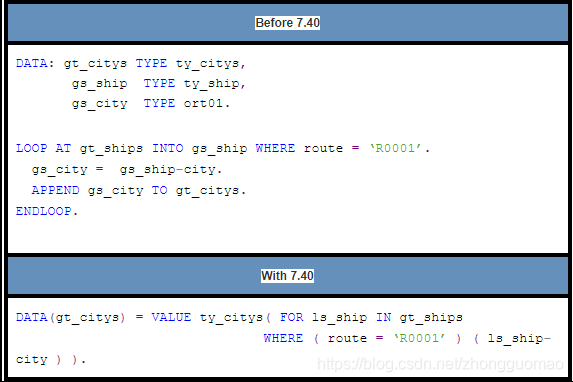
Task: Click the 'LOOP AT' keywords
Action: pos(43,148)
